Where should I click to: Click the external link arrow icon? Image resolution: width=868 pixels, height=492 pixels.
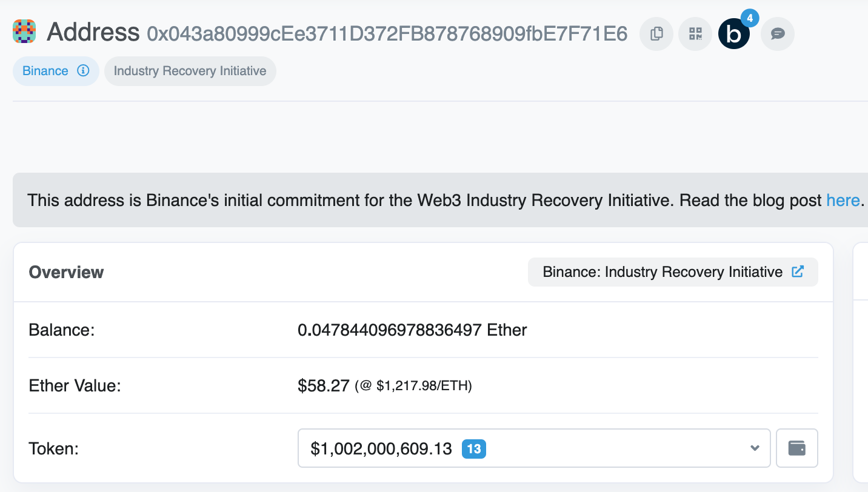coord(798,272)
